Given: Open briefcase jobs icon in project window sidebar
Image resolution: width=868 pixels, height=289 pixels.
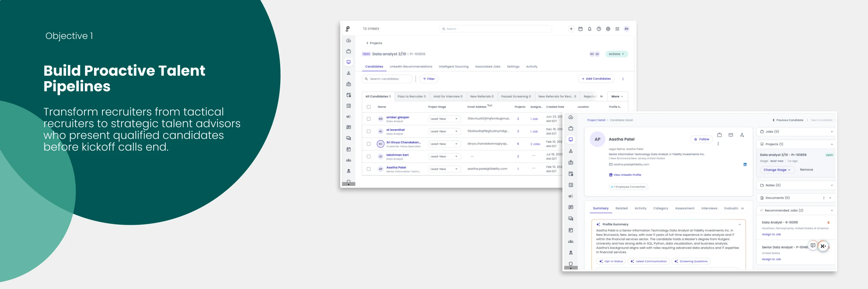Looking at the screenshot, I should coord(349,51).
